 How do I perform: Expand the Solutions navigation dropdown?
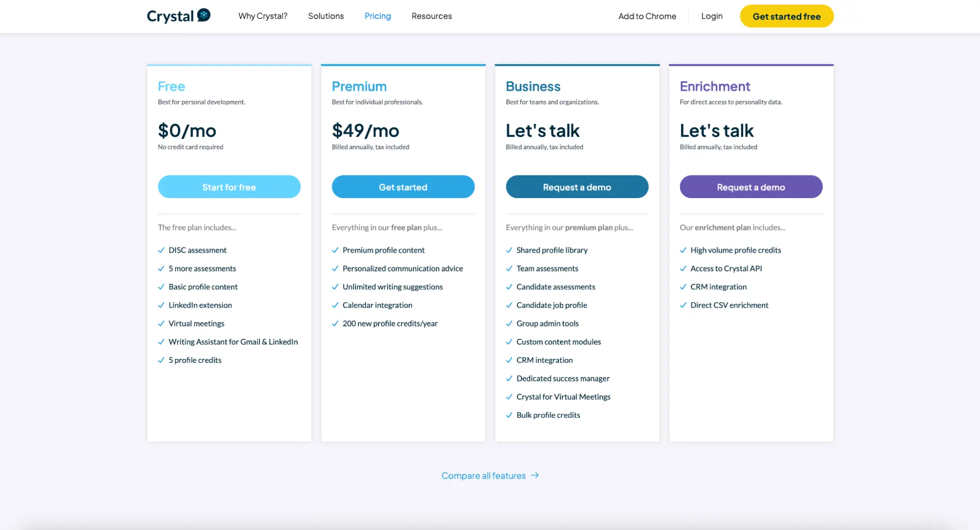pos(326,16)
